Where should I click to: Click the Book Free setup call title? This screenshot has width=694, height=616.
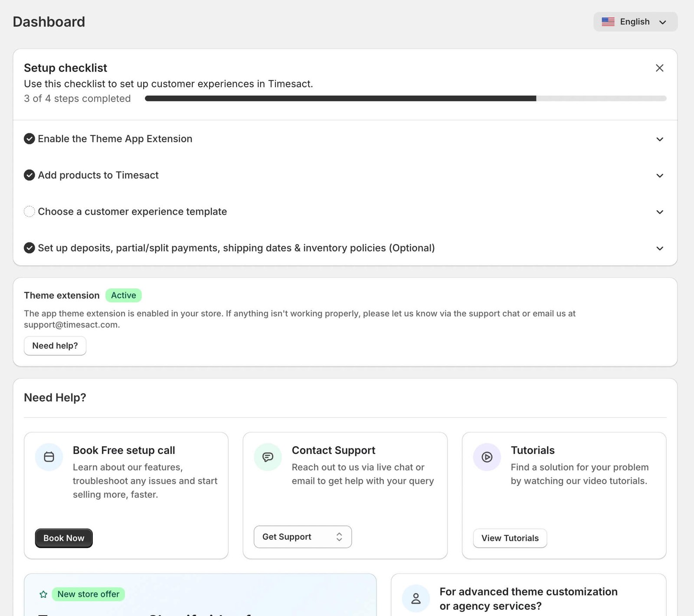click(124, 450)
